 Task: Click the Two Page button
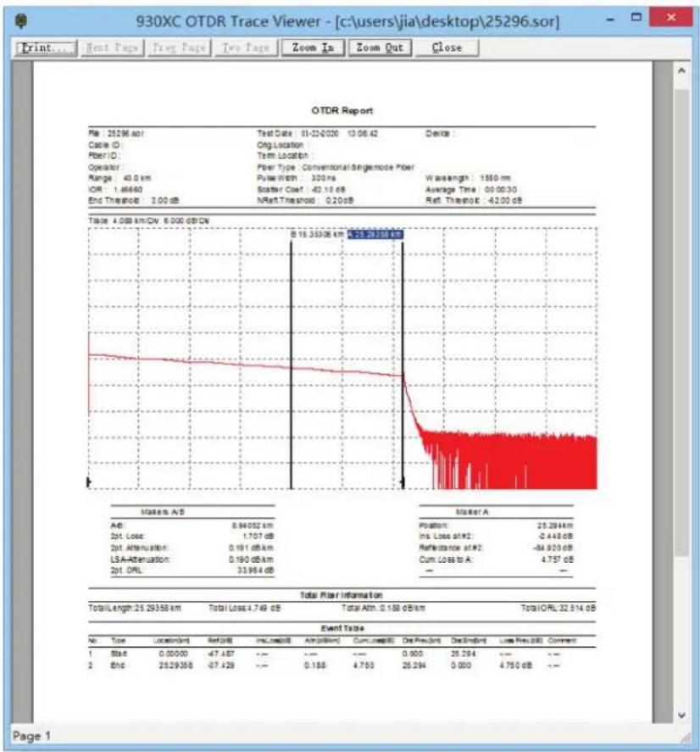point(246,48)
